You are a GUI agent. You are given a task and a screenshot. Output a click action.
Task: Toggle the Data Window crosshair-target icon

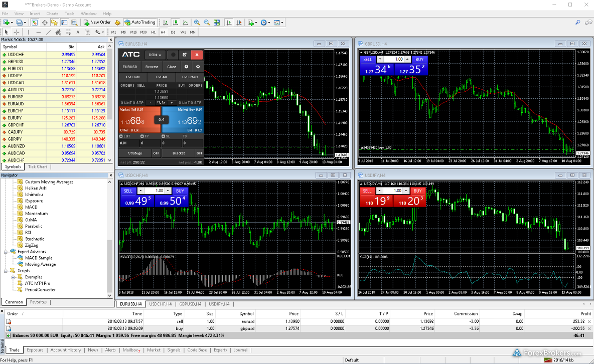(x=45, y=23)
